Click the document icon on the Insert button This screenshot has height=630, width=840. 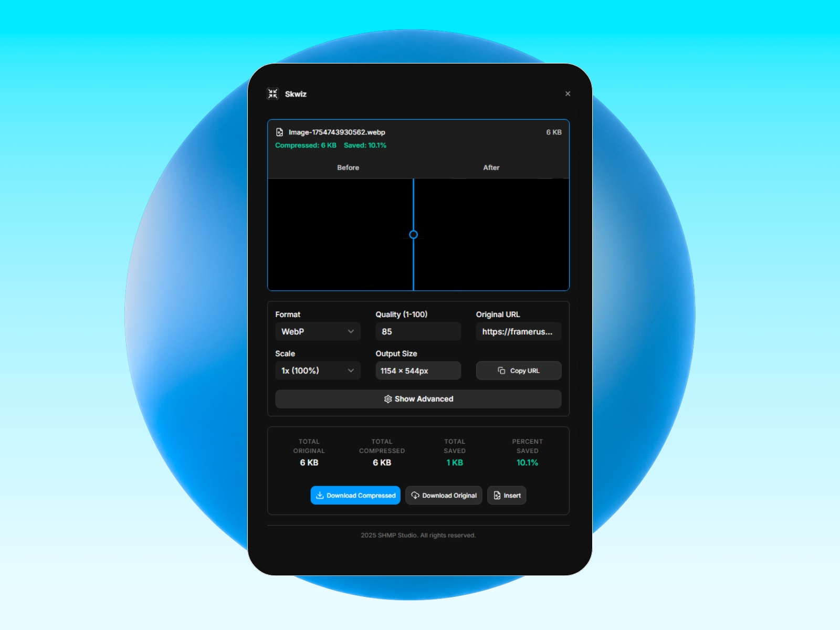(497, 495)
